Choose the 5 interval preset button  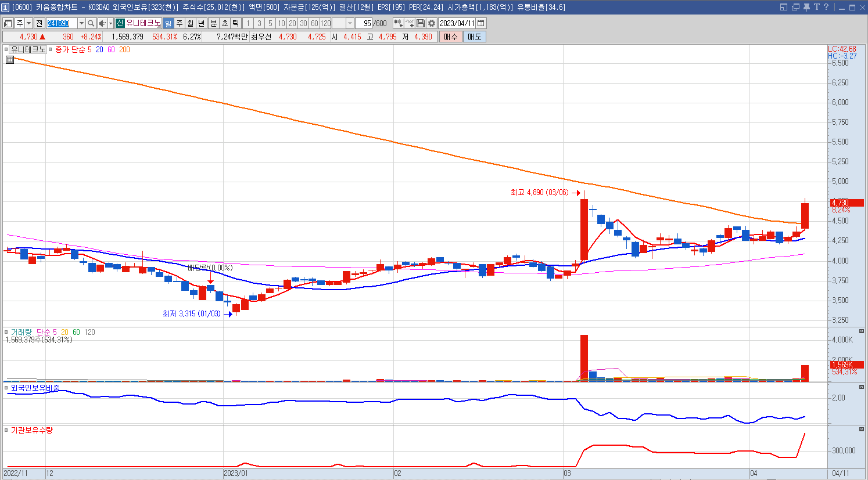coord(270,23)
